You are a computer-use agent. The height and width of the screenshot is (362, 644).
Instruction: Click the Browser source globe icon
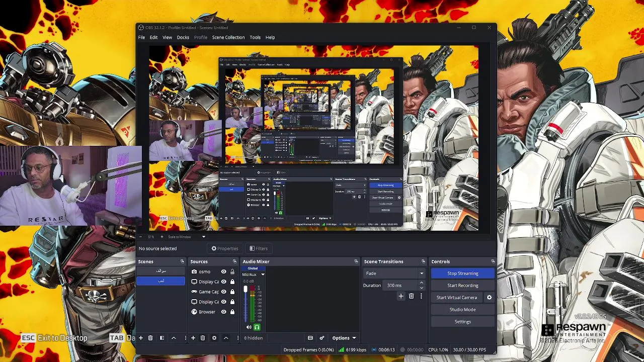(x=194, y=312)
